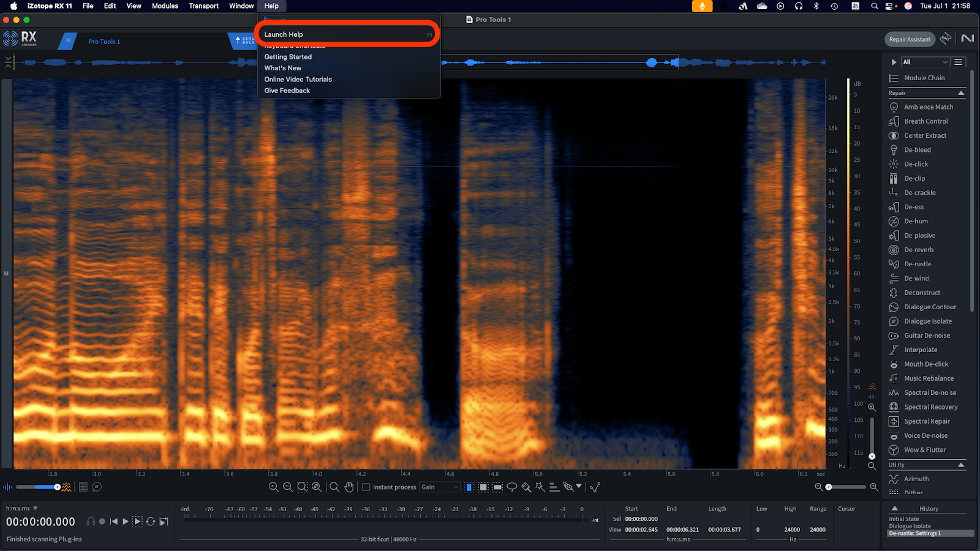Click the time selection tool icon
Screen dimensions: 980x551
pyautogui.click(x=469, y=487)
